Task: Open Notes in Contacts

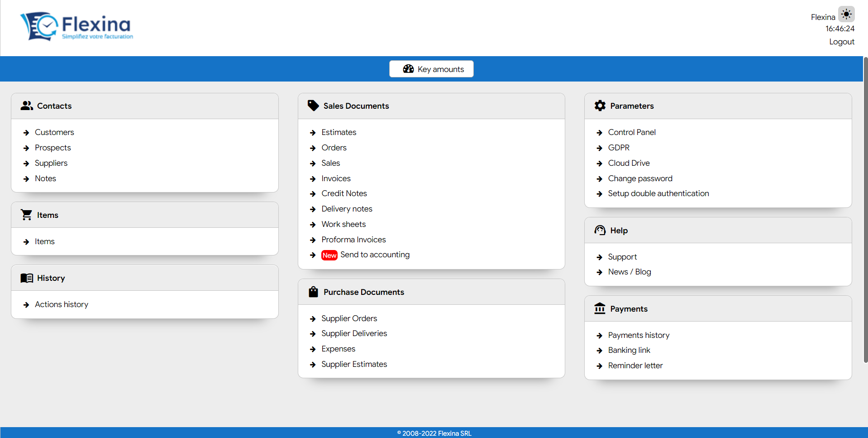Action: click(x=45, y=178)
